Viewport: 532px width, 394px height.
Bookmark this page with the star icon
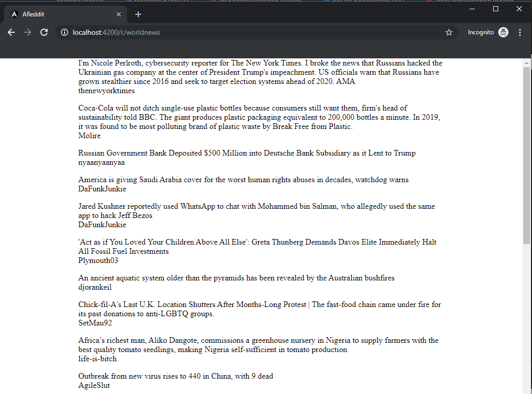[x=449, y=32]
